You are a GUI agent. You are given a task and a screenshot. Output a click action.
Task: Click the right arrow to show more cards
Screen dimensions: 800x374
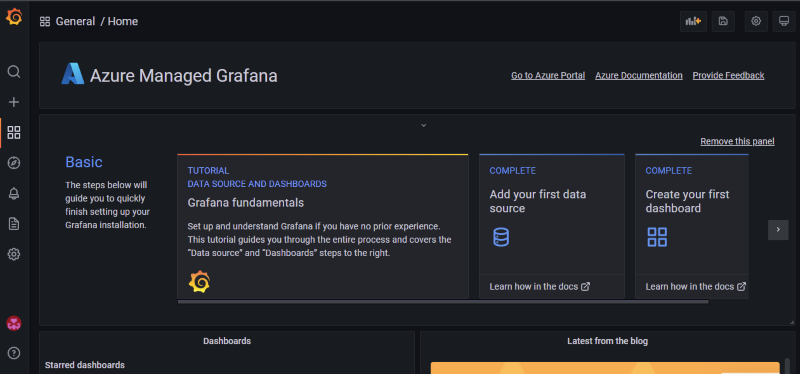point(778,230)
